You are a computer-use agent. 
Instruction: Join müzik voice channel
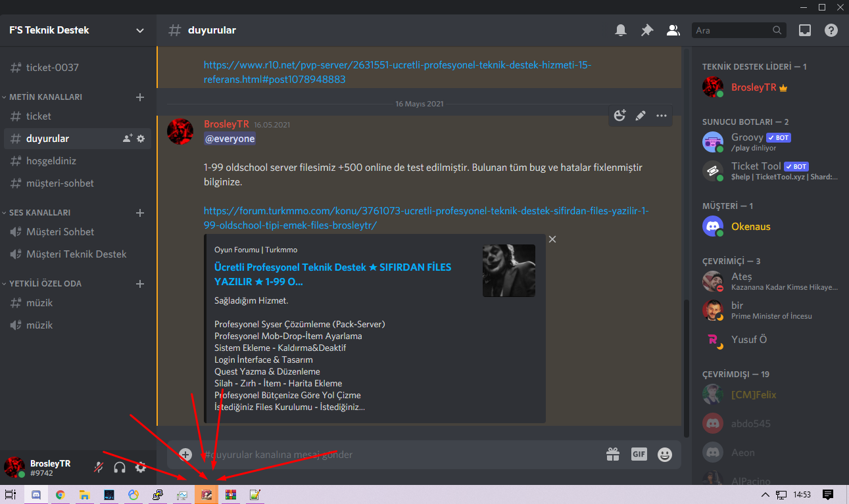(x=78, y=325)
